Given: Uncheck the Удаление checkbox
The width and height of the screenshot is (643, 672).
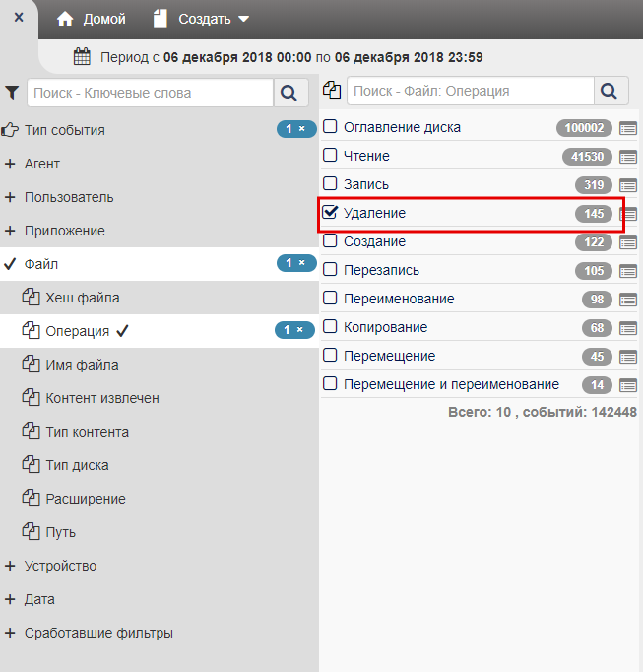Looking at the screenshot, I should 331,212.
